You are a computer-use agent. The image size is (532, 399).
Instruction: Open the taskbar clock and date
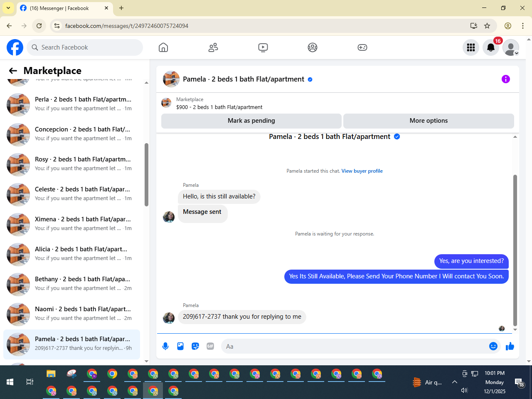point(495,382)
